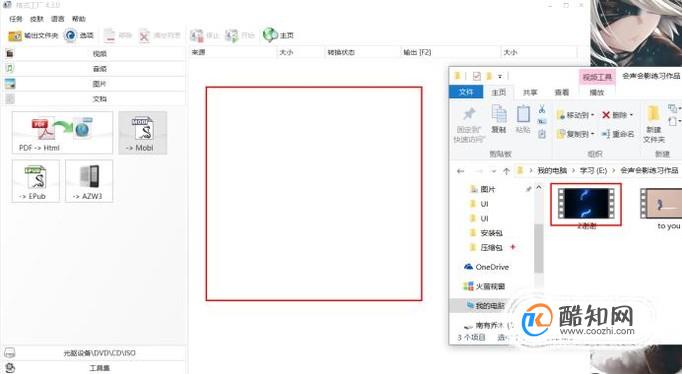Go to 主页 globe icon in the toolbar
682x374 pixels.
click(278, 35)
